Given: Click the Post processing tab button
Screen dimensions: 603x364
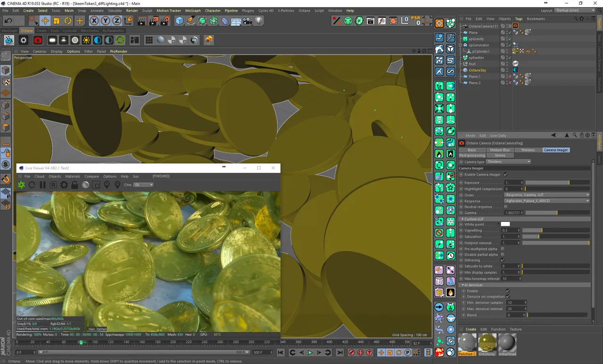Looking at the screenshot, I should click(x=472, y=155).
